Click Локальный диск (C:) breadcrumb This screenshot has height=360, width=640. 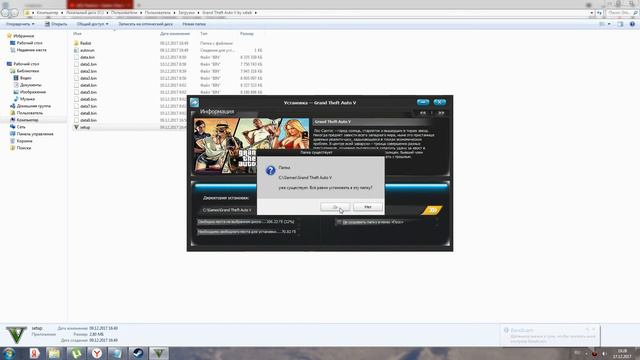coord(85,13)
